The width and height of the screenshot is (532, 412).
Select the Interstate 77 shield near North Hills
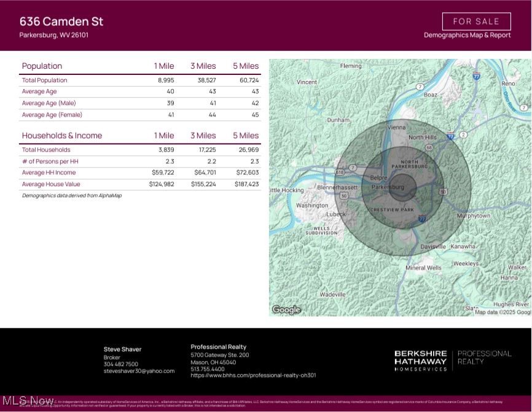click(x=450, y=136)
